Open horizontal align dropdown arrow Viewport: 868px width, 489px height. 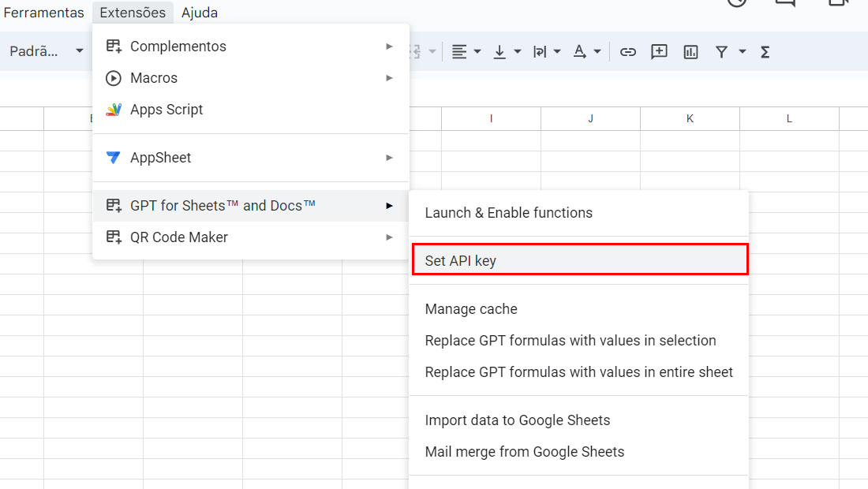point(477,52)
